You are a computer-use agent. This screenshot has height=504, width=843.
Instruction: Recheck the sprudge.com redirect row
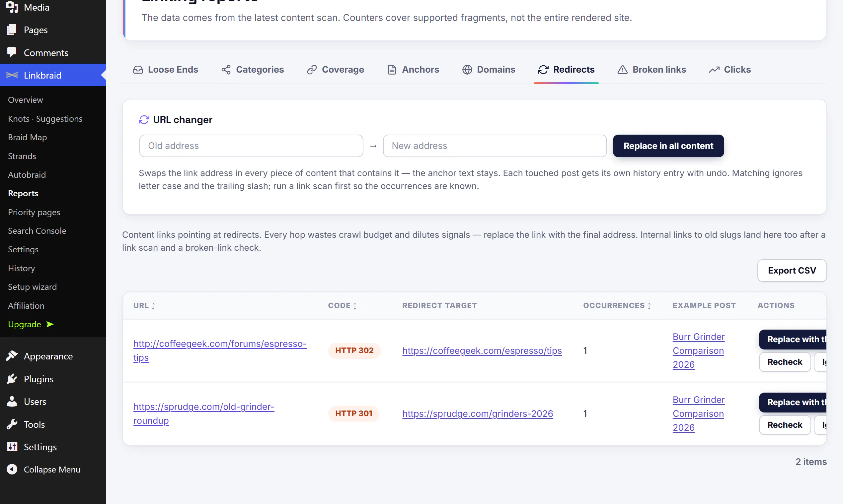point(785,424)
